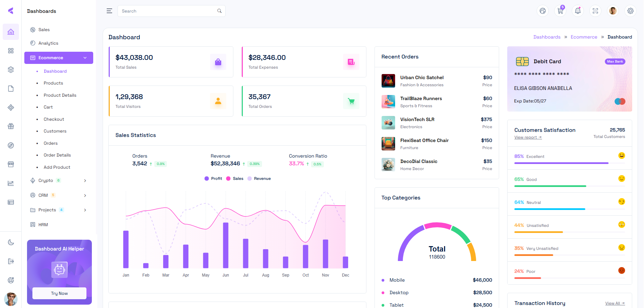Open Orders in the submenu
This screenshot has width=644, height=308.
pos(51,143)
